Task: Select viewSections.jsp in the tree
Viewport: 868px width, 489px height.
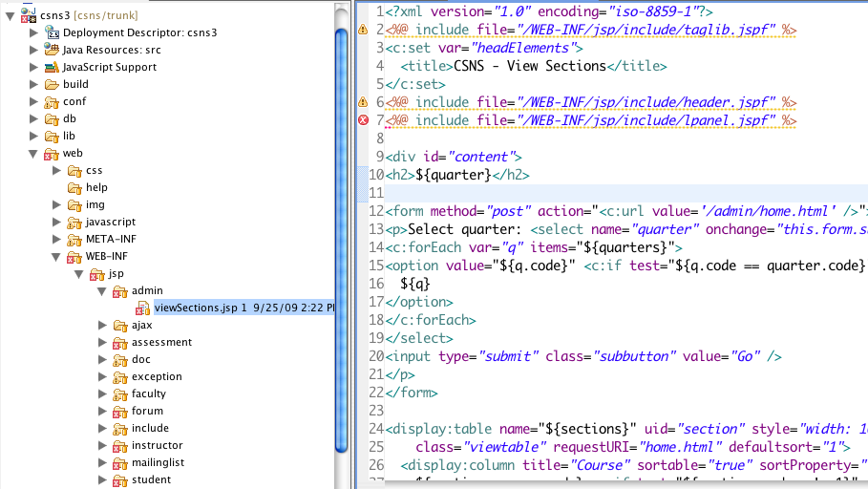Action: pyautogui.click(x=195, y=308)
